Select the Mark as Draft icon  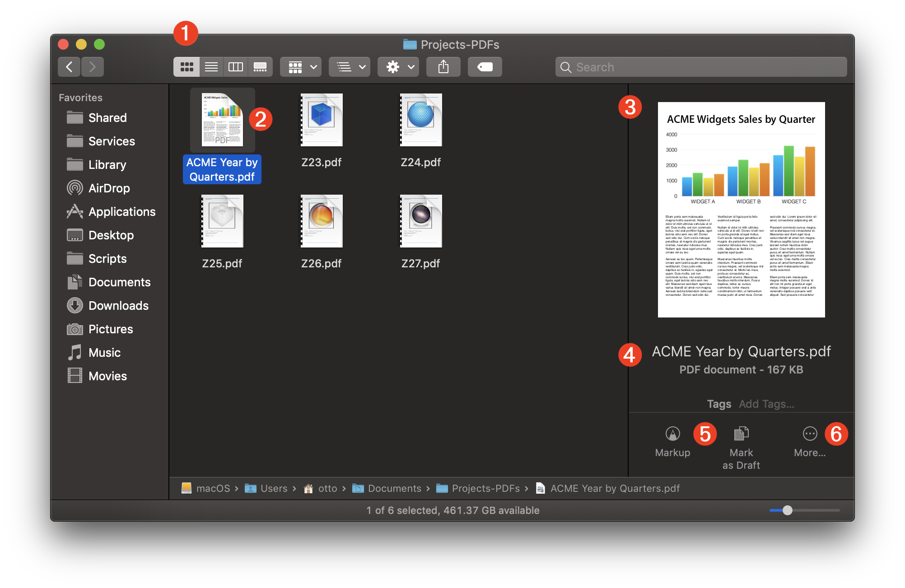click(740, 434)
